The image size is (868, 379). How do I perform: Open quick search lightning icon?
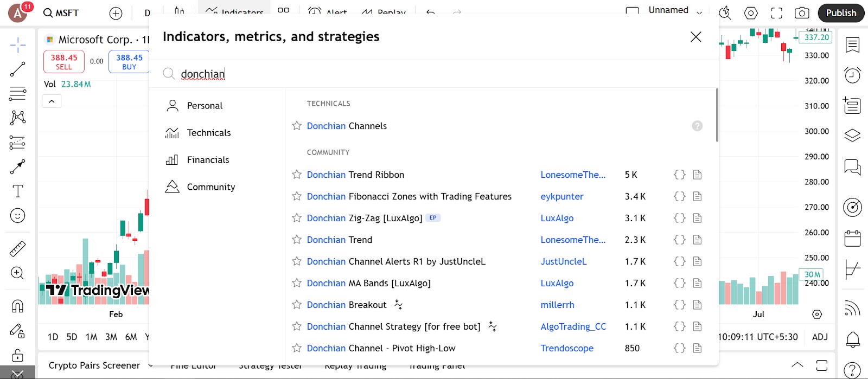[x=725, y=13]
